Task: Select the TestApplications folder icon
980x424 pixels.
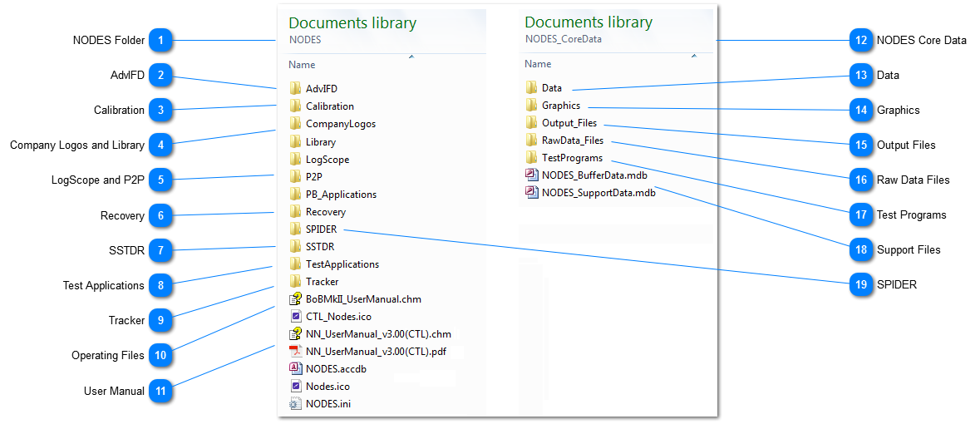Action: point(296,264)
